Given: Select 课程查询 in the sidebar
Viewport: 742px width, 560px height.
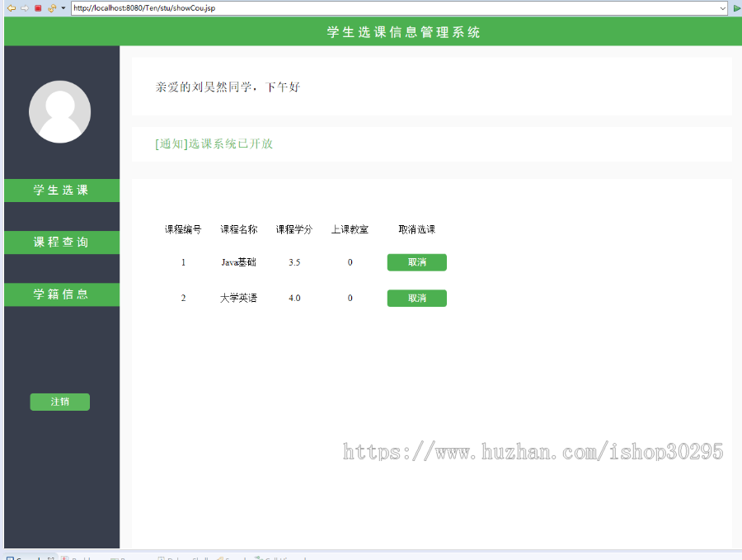Looking at the screenshot, I should [x=59, y=242].
